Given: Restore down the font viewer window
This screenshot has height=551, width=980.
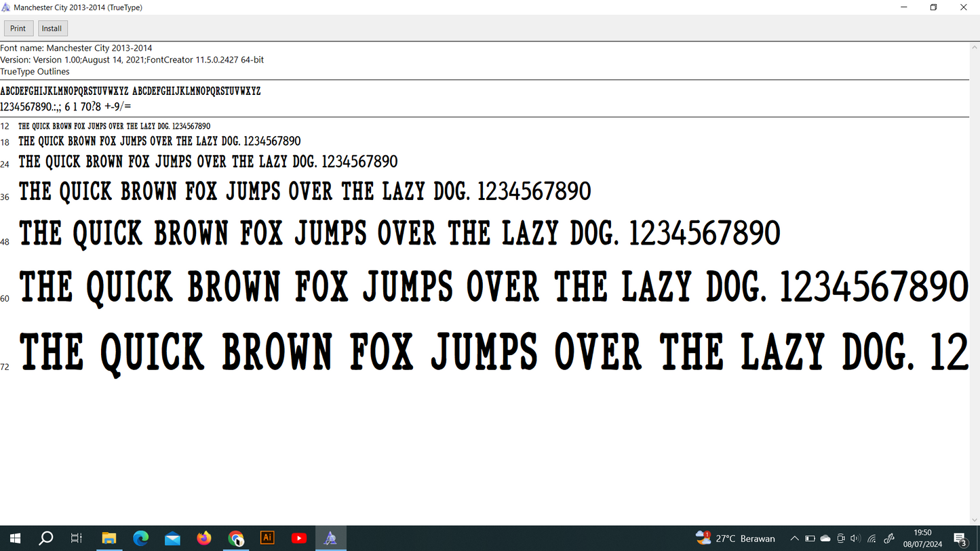Looking at the screenshot, I should (934, 7).
